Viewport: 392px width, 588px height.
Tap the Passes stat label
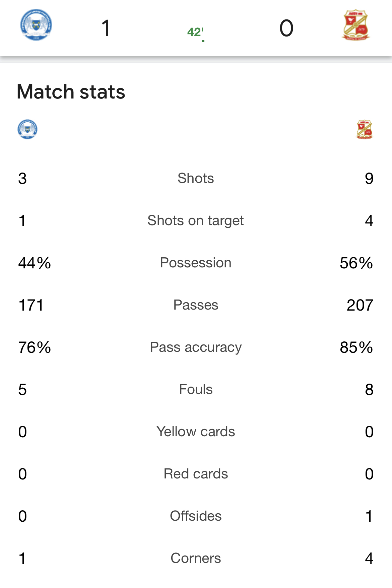click(196, 305)
